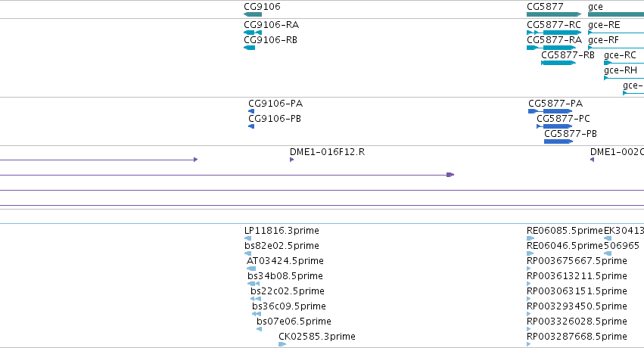Image resolution: width=644 pixels, height=348 pixels.
Task: Select the gce gene label
Action: [595, 7]
